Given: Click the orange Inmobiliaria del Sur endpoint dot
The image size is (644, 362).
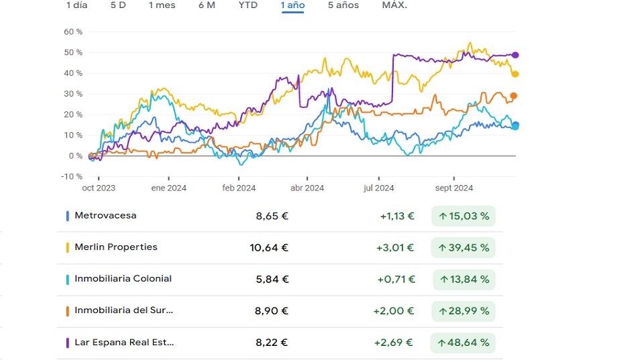Looking at the screenshot, I should [x=514, y=96].
